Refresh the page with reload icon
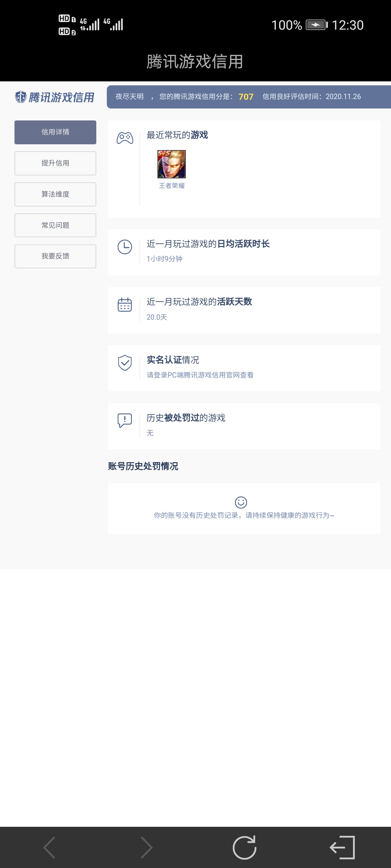Image resolution: width=391 pixels, height=868 pixels. [245, 847]
